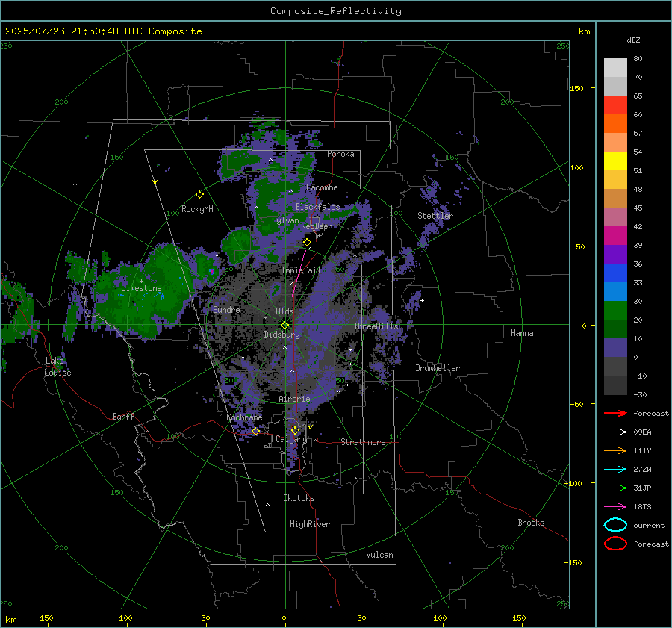
Task: Click the yellow diamond marker beside RockyMH
Action: [x=199, y=195]
